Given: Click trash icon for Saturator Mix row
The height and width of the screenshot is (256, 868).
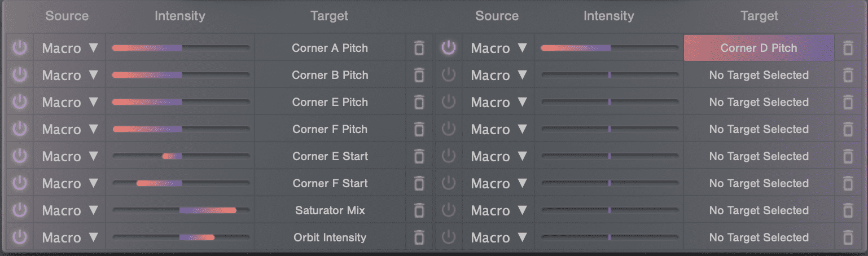Looking at the screenshot, I should point(419,210).
